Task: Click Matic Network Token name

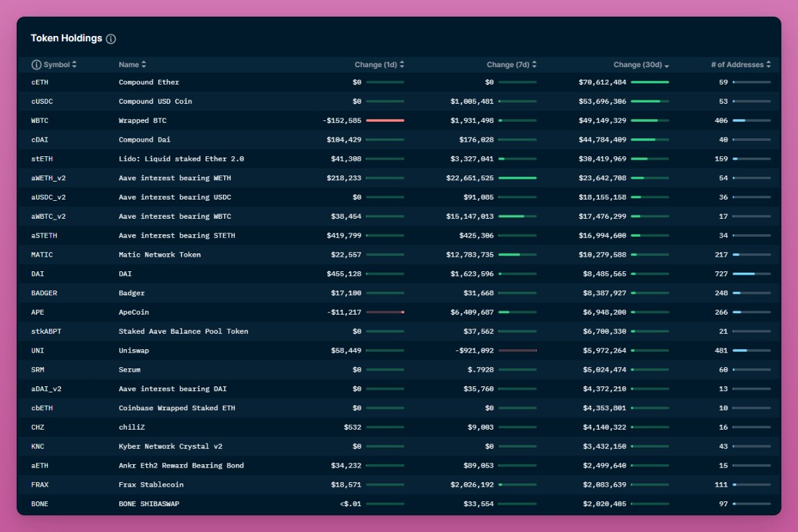Action: [x=160, y=255]
